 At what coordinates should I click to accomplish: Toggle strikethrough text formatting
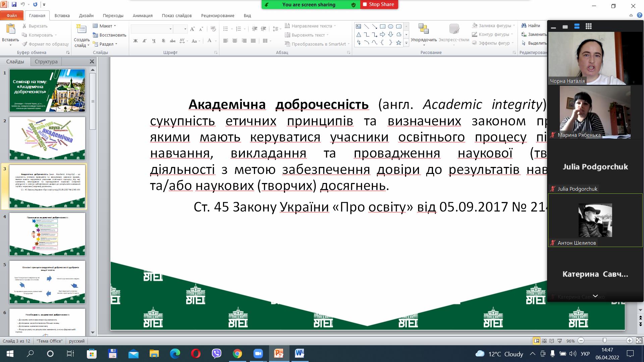pos(172,41)
